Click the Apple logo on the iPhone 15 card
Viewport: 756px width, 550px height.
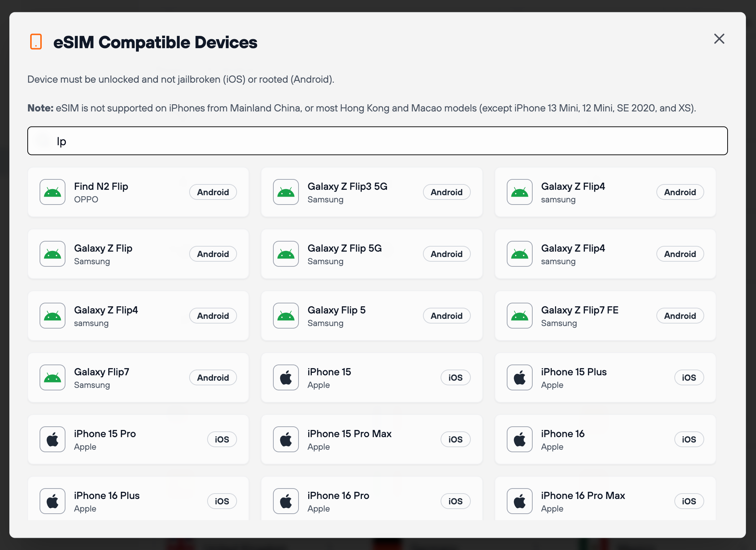(286, 377)
